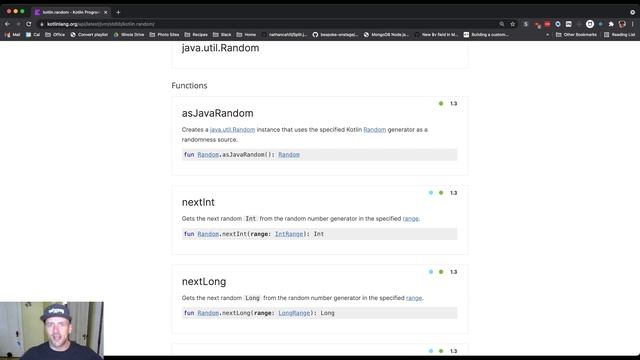The width and height of the screenshot is (640, 360).
Task: Open the Other Bookmarks folder
Action: [x=576, y=35]
